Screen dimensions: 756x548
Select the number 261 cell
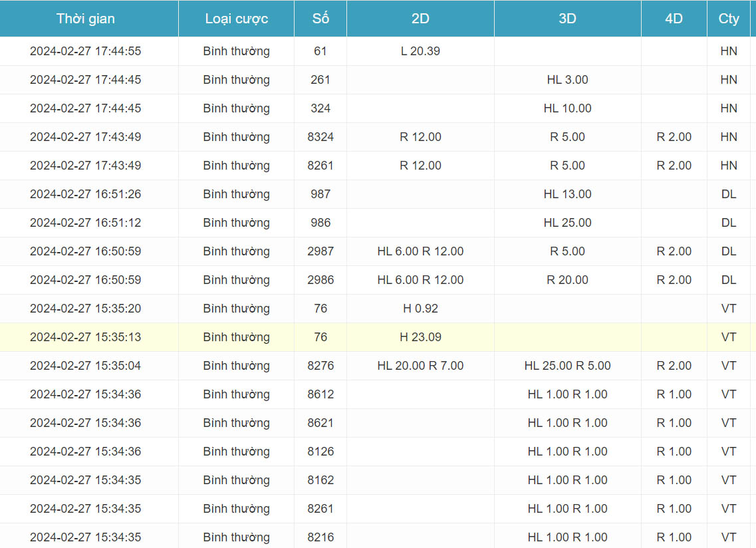pyautogui.click(x=320, y=80)
